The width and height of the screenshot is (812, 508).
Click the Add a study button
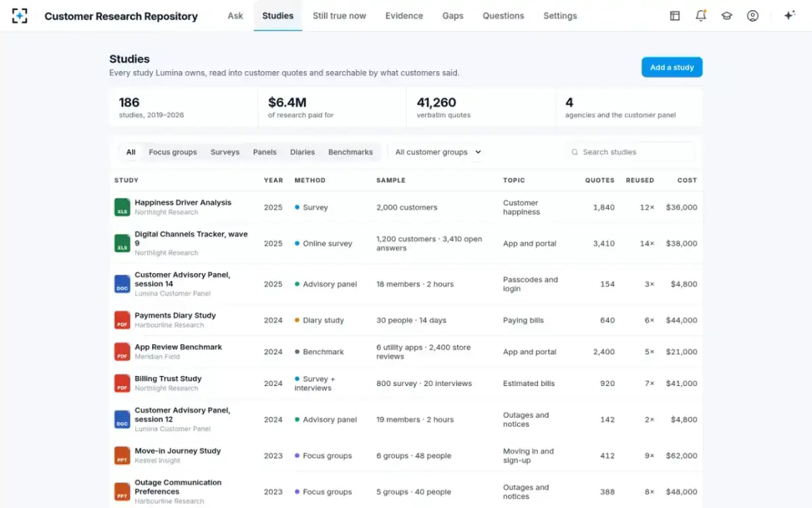pyautogui.click(x=672, y=67)
